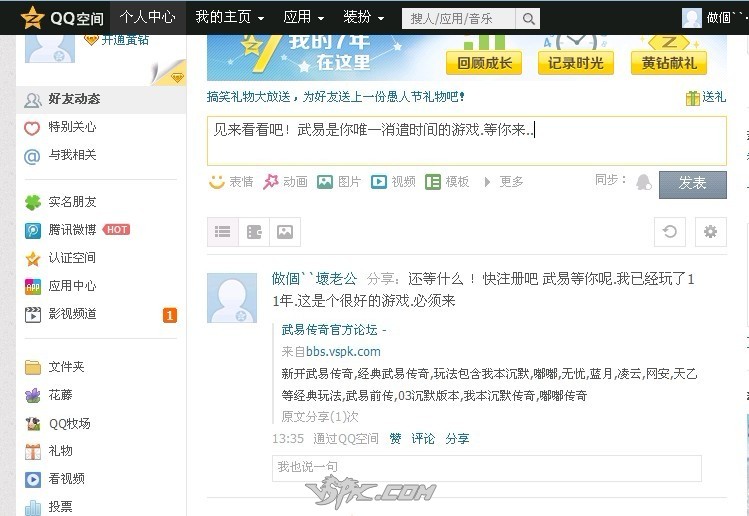Open 装扮 dropdown menu

364,18
